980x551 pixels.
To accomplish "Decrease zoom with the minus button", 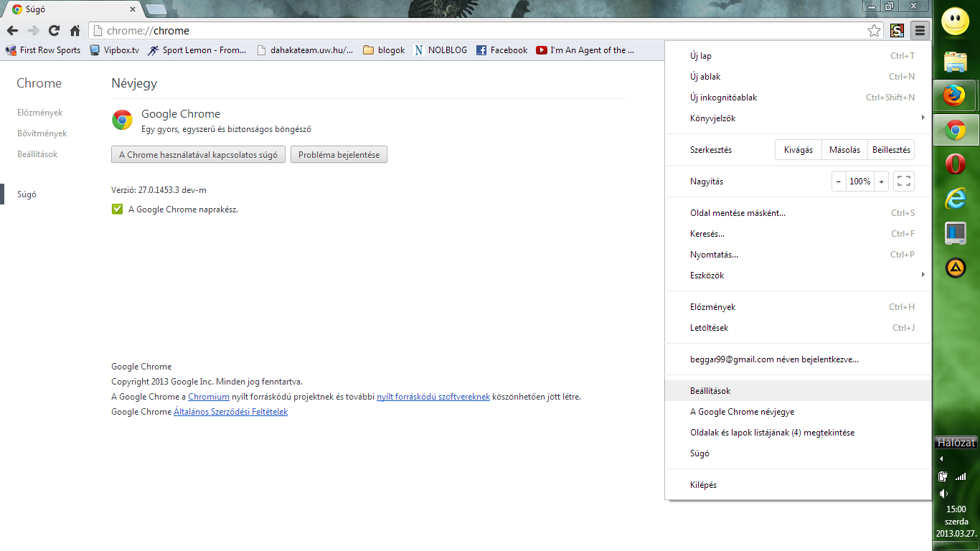I will coord(839,182).
